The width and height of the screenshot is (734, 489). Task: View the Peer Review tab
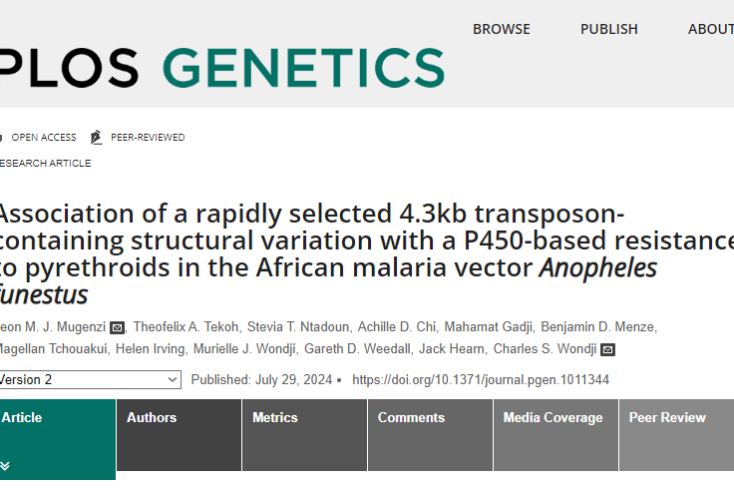pyautogui.click(x=667, y=418)
